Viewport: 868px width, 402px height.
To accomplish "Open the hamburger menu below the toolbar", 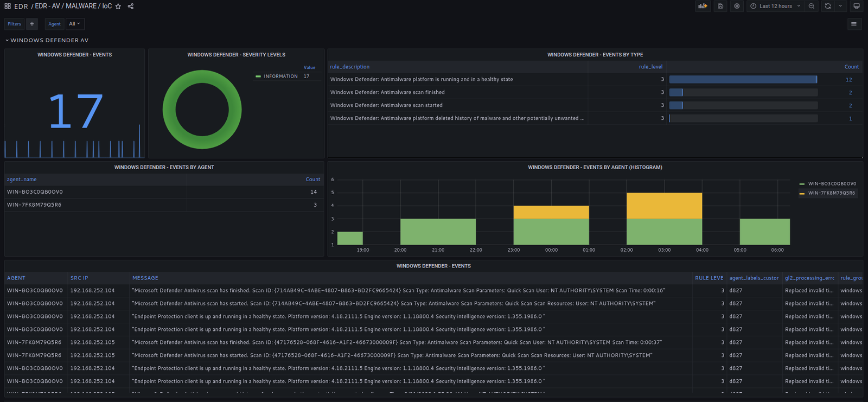I will click(x=854, y=24).
